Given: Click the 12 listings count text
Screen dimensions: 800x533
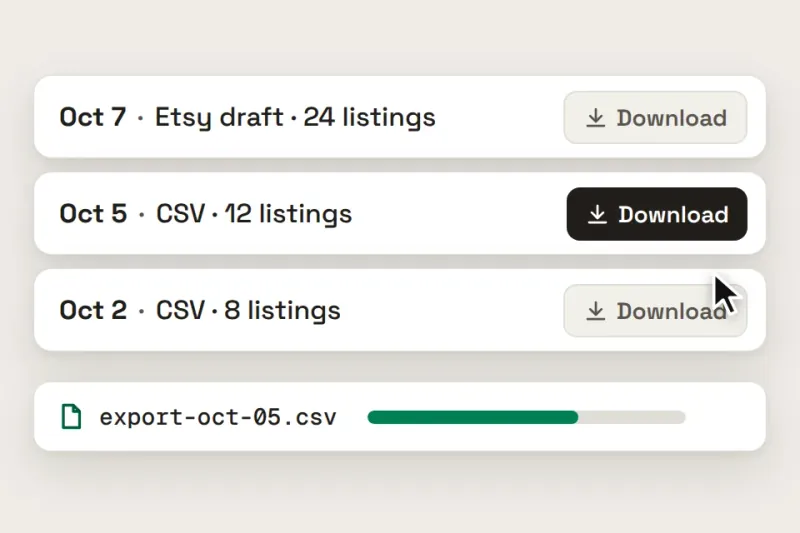Looking at the screenshot, I should click(x=289, y=214).
